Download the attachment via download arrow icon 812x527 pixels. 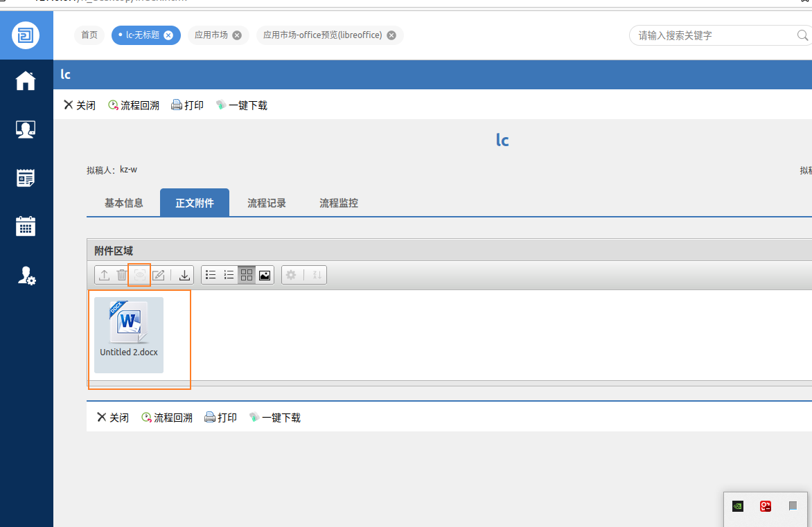click(184, 275)
